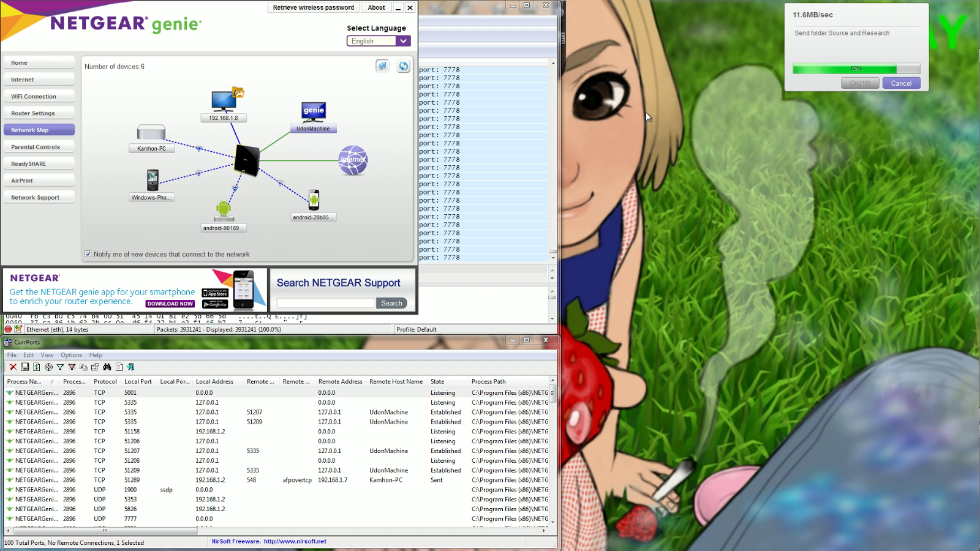This screenshot has height=551, width=980.
Task: Open the nirsoft.net link
Action: point(295,541)
